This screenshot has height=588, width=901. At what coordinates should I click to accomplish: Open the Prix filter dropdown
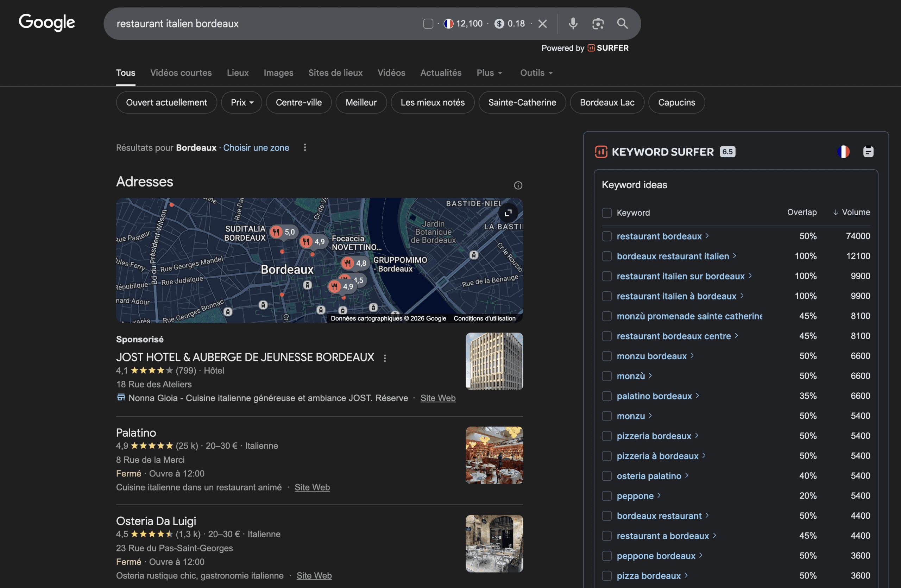point(241,102)
